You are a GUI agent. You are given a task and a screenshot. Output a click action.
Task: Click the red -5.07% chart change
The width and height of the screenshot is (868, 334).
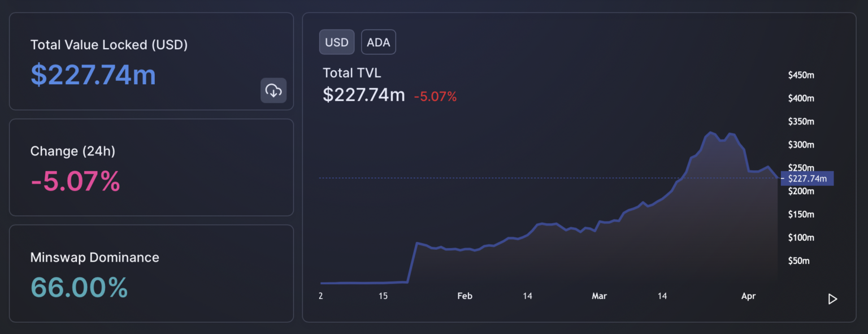tap(435, 97)
